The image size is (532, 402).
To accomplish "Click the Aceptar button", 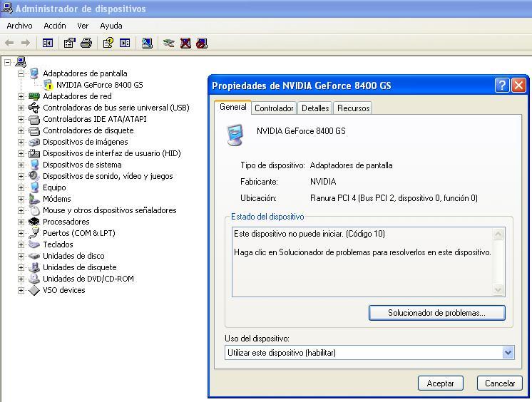I will pyautogui.click(x=441, y=383).
